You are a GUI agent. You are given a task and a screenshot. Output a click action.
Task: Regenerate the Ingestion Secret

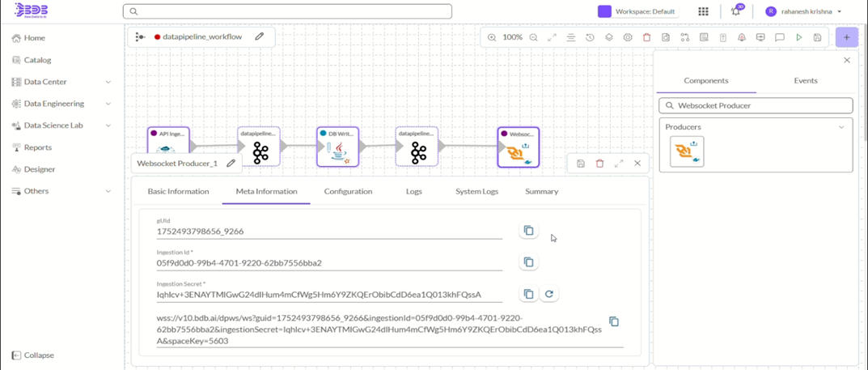tap(549, 294)
